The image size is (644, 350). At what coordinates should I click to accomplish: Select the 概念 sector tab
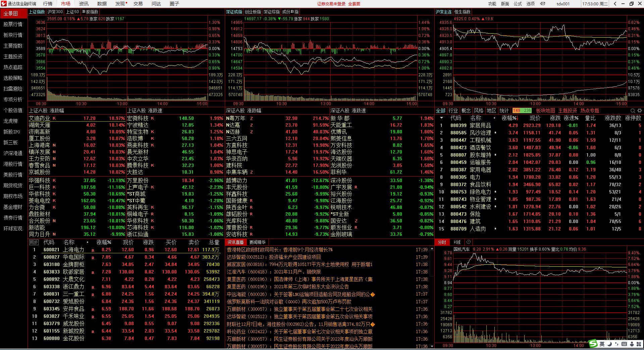pyautogui.click(x=466, y=111)
